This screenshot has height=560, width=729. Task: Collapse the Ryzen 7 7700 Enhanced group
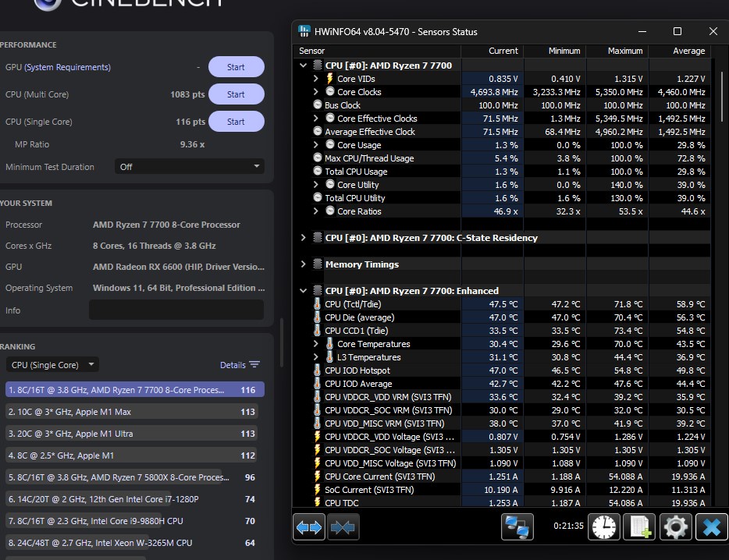click(303, 290)
